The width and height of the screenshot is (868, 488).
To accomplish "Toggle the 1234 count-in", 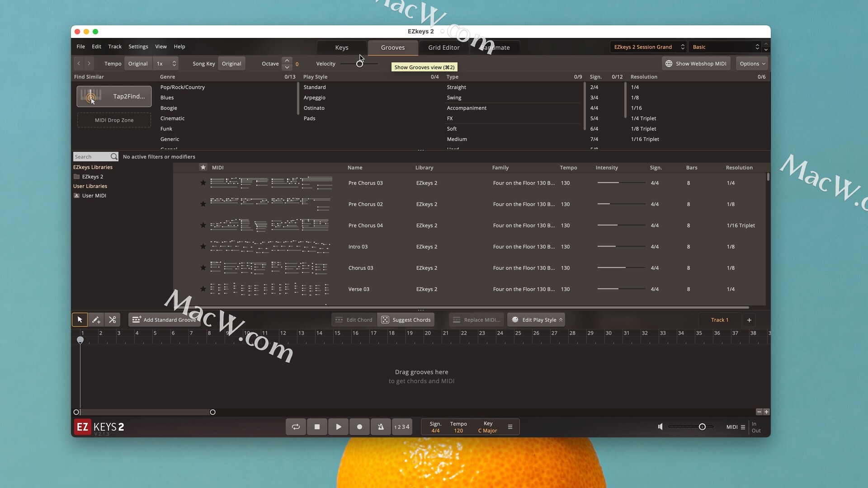I will 402,427.
